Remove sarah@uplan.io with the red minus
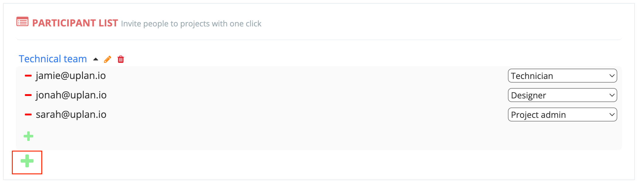The width and height of the screenshot is (644, 181). click(28, 115)
